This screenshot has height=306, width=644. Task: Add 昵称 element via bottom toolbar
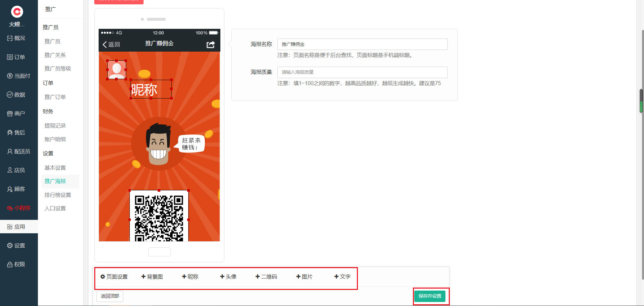[190, 277]
